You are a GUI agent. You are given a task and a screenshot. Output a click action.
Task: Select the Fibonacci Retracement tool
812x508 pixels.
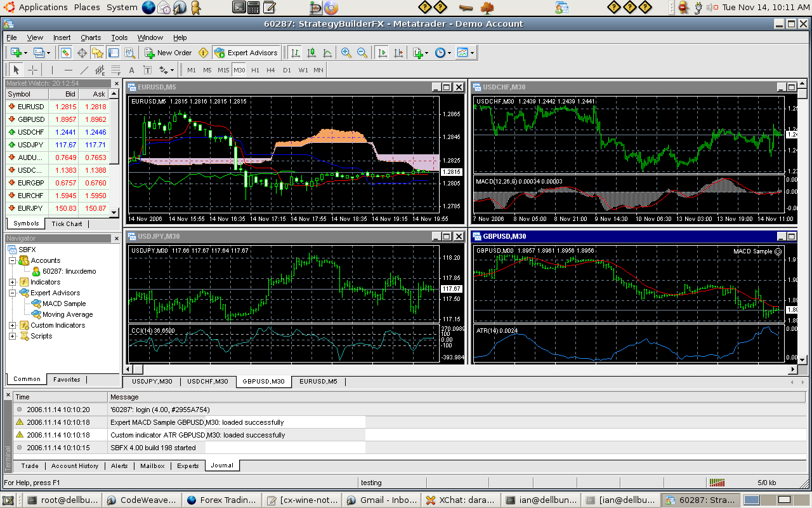pos(115,70)
